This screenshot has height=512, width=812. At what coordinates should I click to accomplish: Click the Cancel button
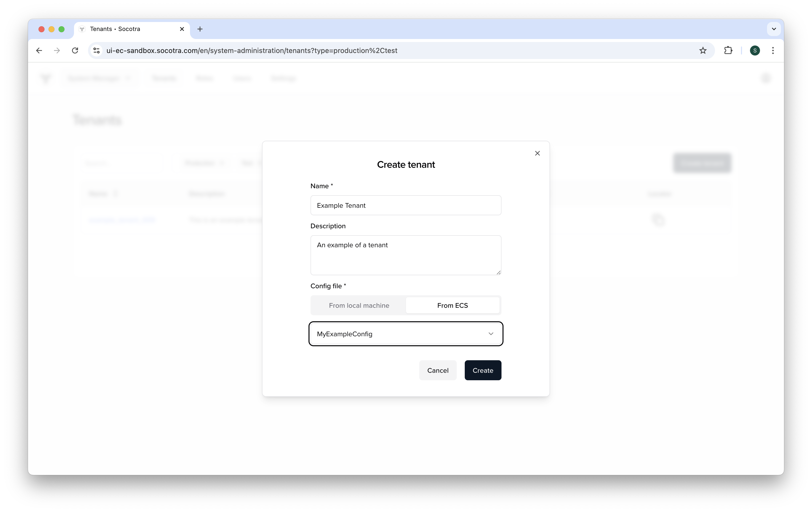(438, 370)
